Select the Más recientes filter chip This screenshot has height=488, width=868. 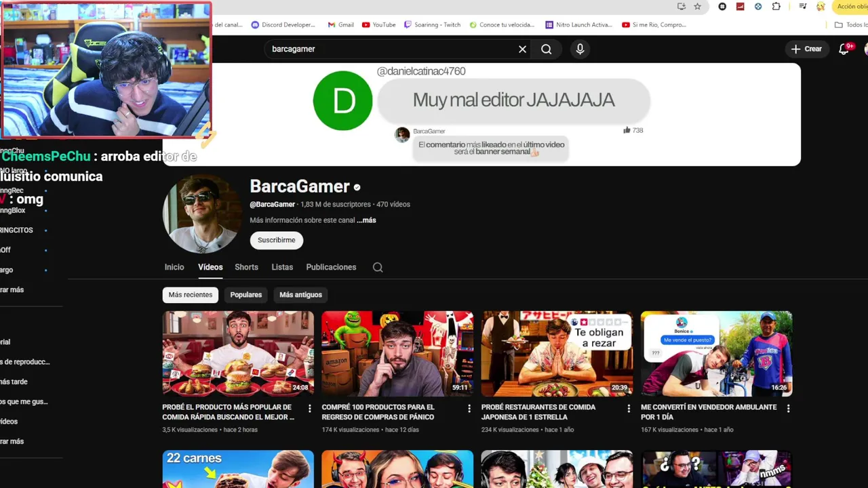coord(191,295)
